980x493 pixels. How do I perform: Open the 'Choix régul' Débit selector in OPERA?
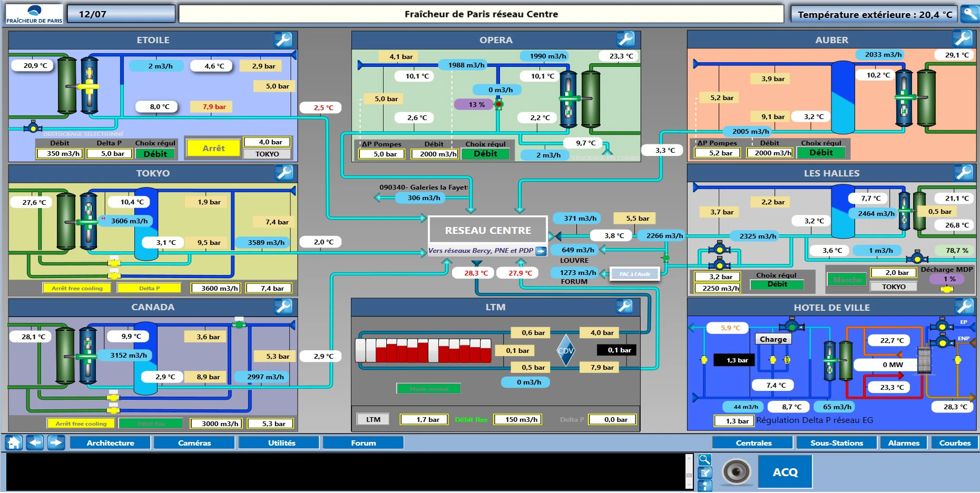click(x=485, y=153)
